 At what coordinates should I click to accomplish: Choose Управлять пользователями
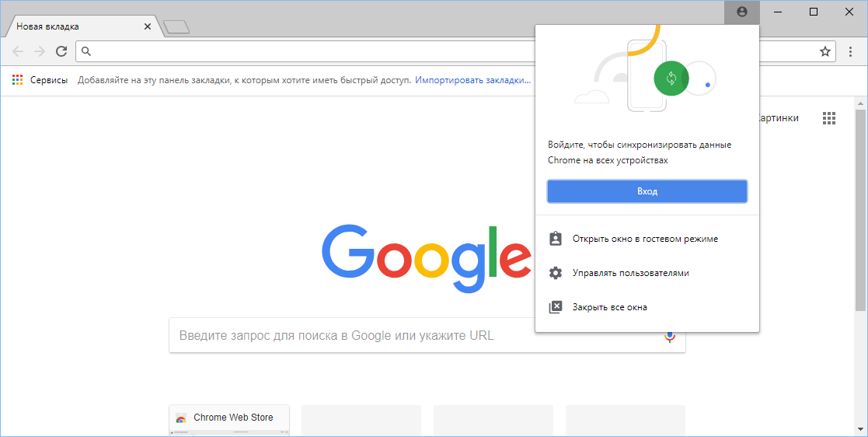(x=647, y=273)
